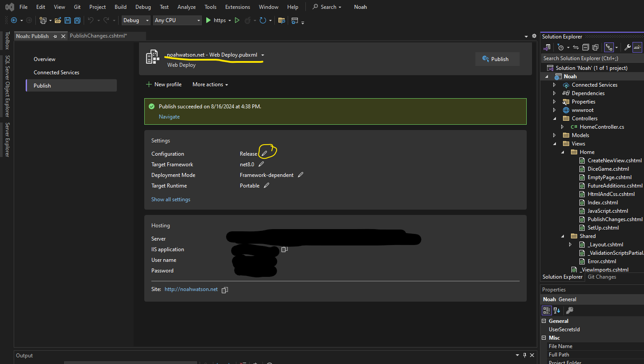Edit the Target Framework via its pencil icon
The height and width of the screenshot is (364, 644).
pos(261,164)
